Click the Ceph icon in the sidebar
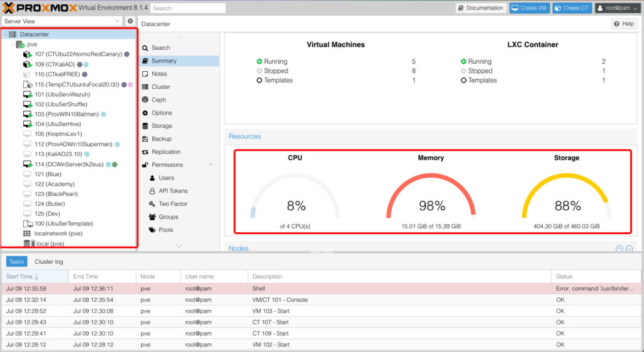The image size is (644, 352). point(145,100)
